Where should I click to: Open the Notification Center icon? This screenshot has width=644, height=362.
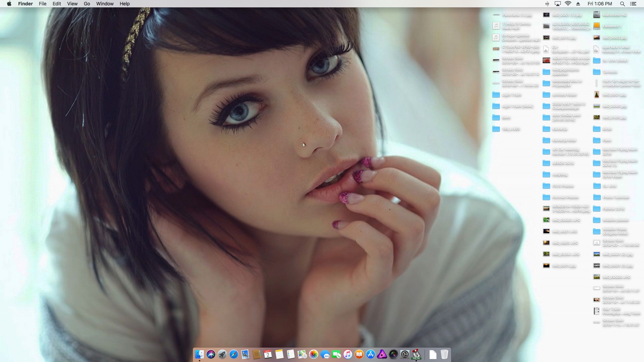click(633, 4)
